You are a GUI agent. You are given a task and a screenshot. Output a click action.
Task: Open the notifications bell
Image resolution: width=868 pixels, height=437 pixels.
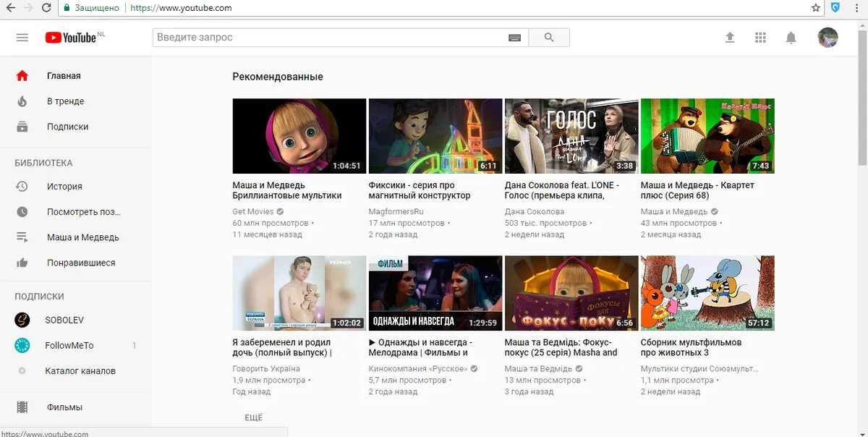click(x=791, y=38)
